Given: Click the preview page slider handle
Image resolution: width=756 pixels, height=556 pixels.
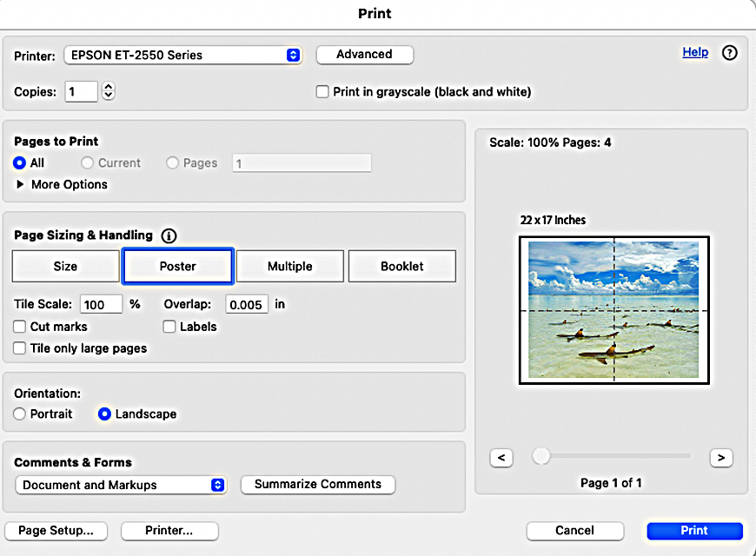Looking at the screenshot, I should [541, 456].
